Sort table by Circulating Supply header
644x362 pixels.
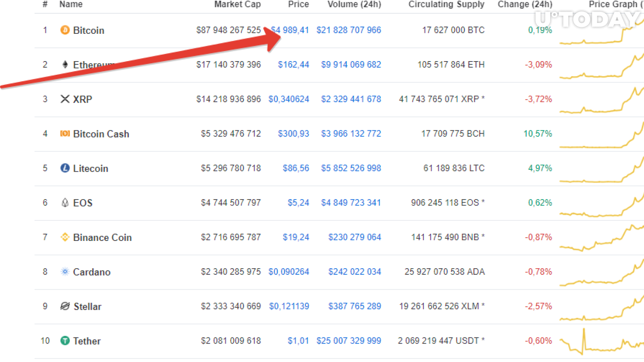click(x=446, y=4)
